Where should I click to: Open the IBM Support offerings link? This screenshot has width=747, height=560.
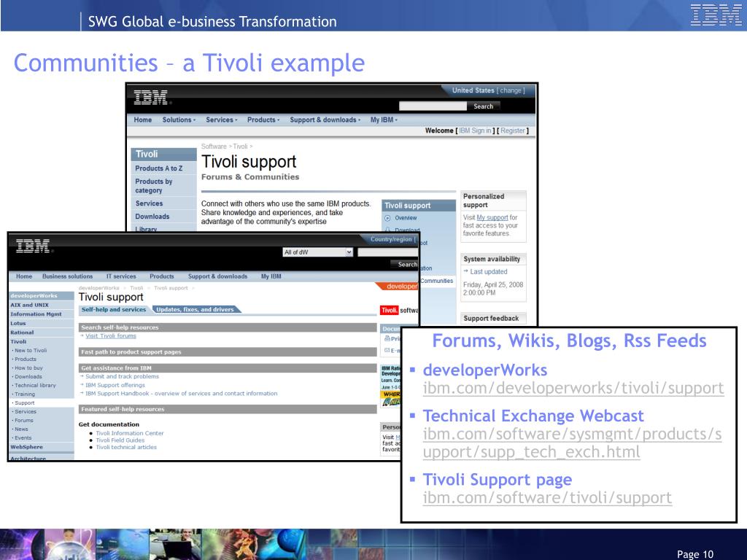[115, 385]
